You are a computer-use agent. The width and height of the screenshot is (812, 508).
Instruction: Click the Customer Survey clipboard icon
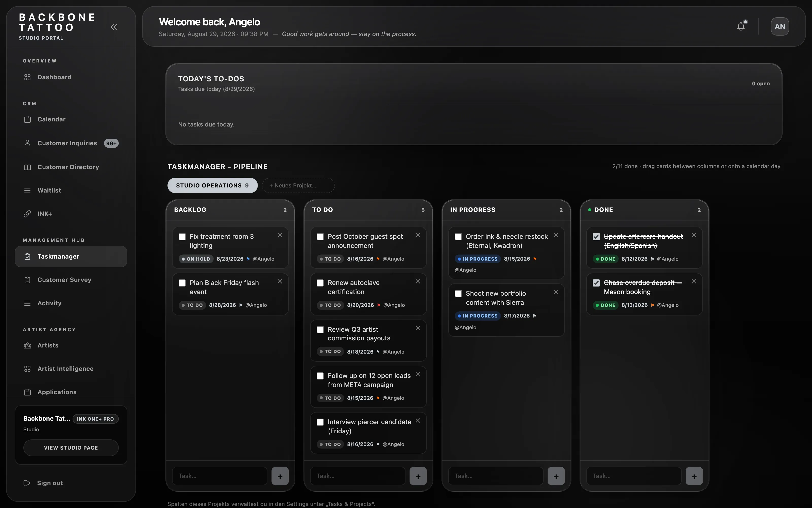tap(27, 280)
